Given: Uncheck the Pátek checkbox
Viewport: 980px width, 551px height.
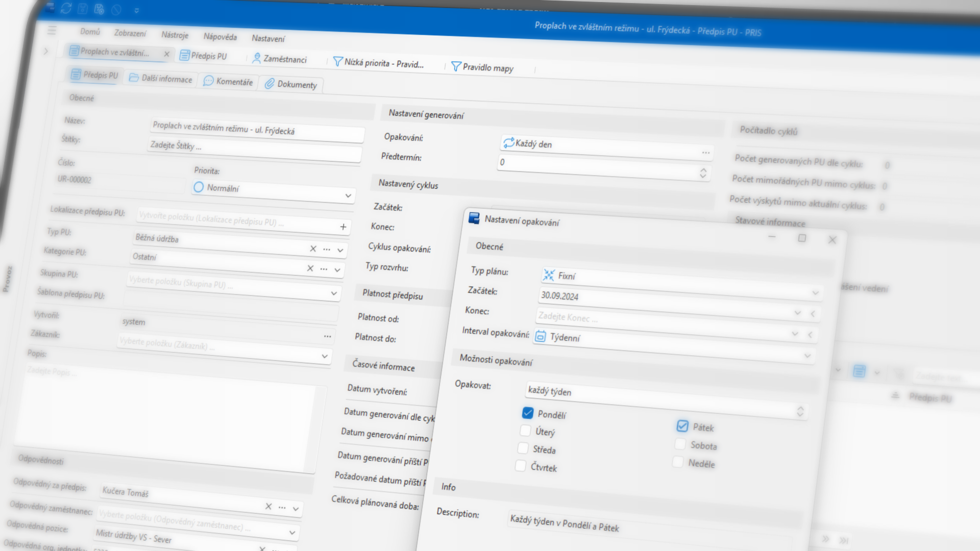Looking at the screenshot, I should [x=682, y=425].
